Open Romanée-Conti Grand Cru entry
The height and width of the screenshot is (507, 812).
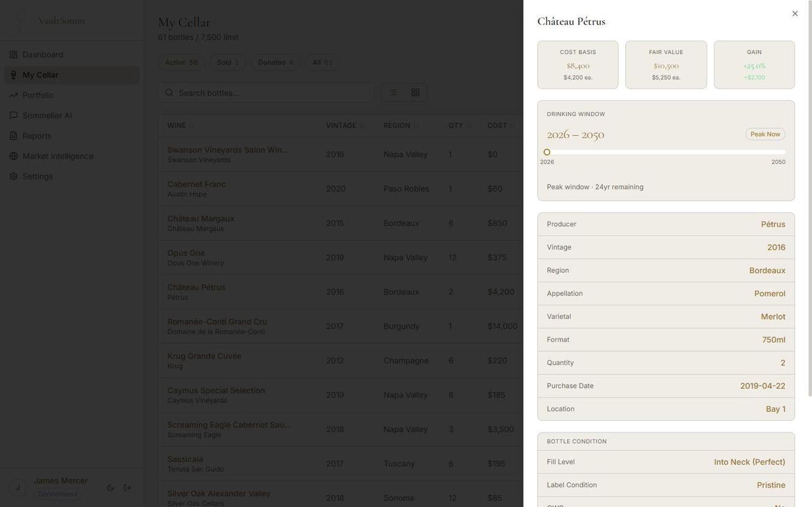(x=341, y=326)
